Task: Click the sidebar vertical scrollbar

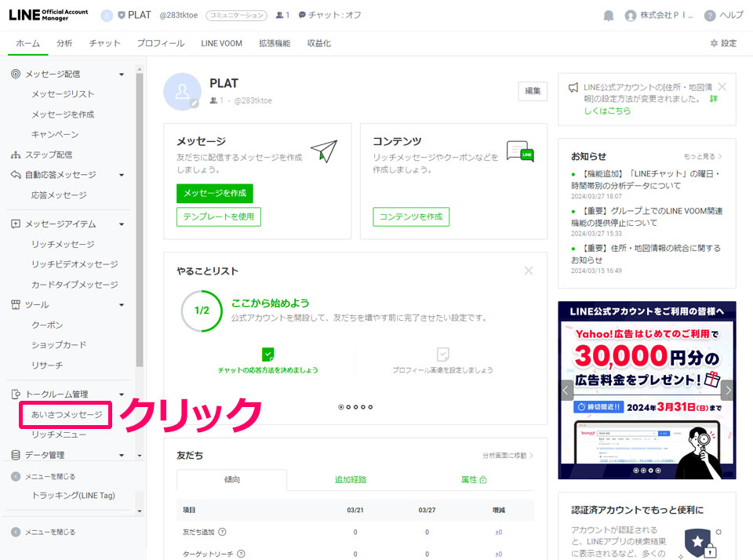Action: click(140, 220)
